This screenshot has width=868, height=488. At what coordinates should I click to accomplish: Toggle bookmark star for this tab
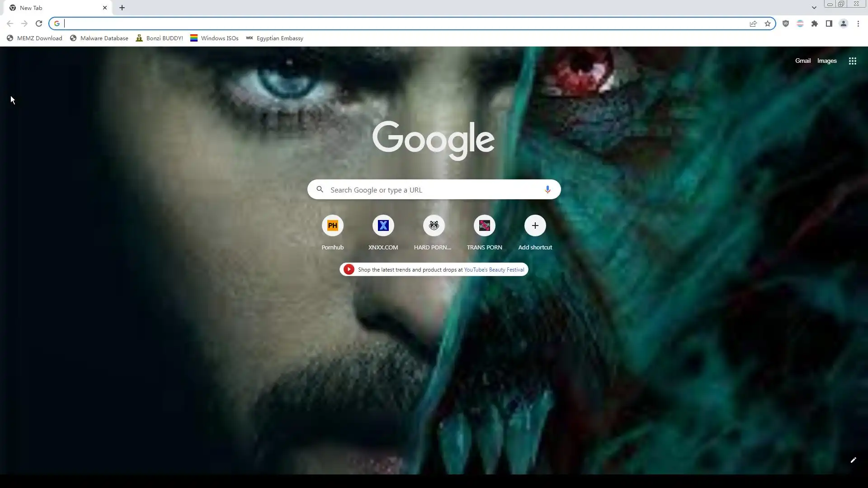coord(768,23)
